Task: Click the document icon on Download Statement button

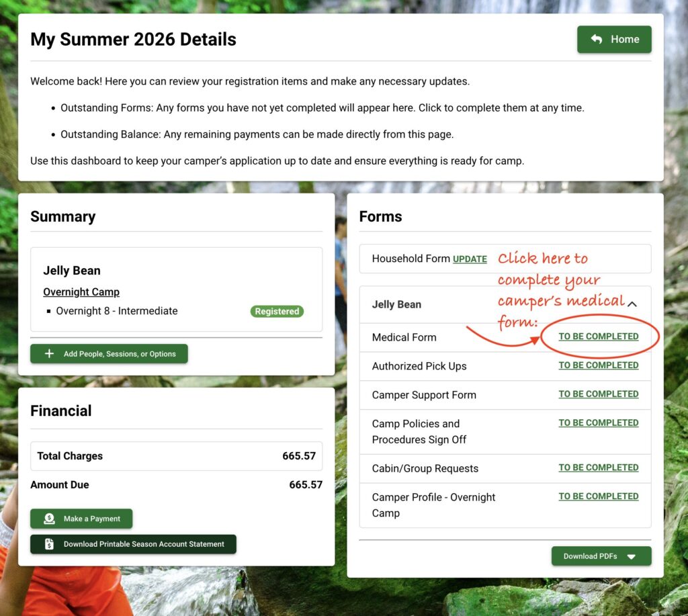Action: click(50, 544)
